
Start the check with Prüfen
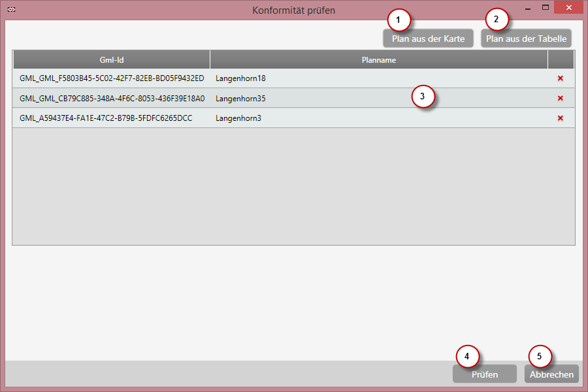click(484, 374)
